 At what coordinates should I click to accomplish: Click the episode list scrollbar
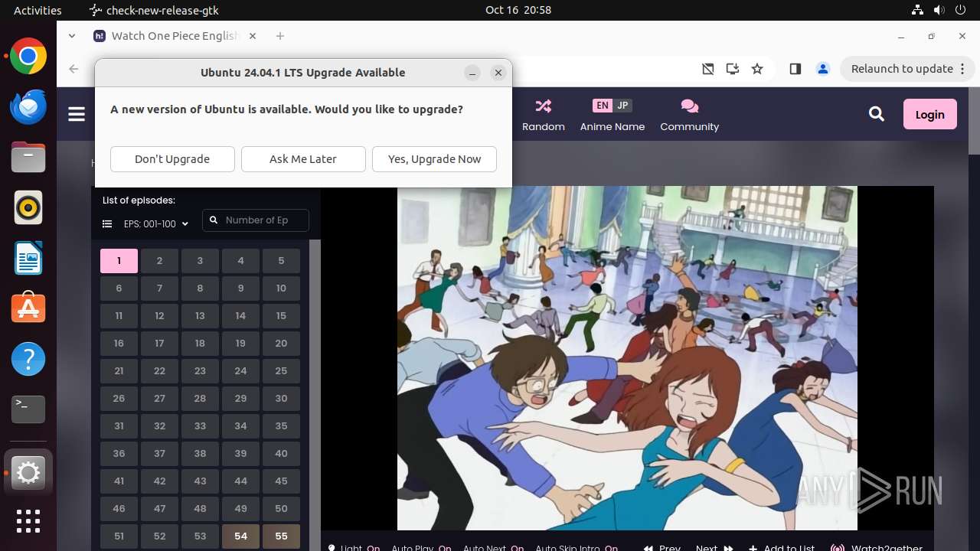tap(314, 395)
